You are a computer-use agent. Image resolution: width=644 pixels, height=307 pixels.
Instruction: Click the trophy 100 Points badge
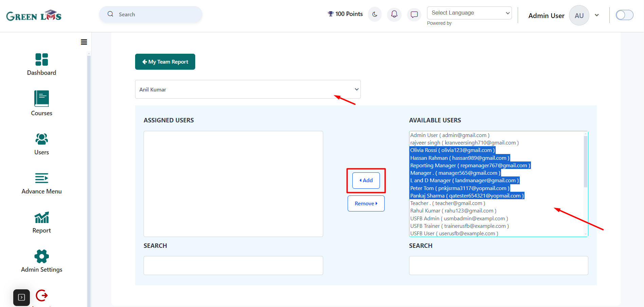345,14
